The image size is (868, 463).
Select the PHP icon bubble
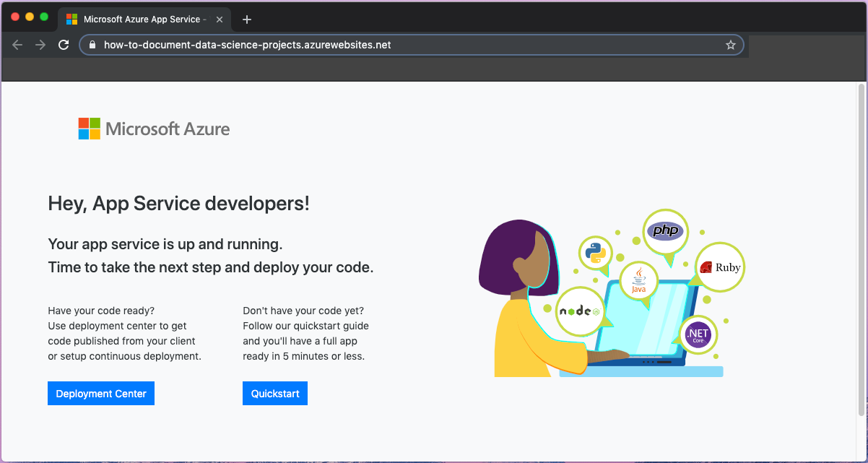pos(665,232)
